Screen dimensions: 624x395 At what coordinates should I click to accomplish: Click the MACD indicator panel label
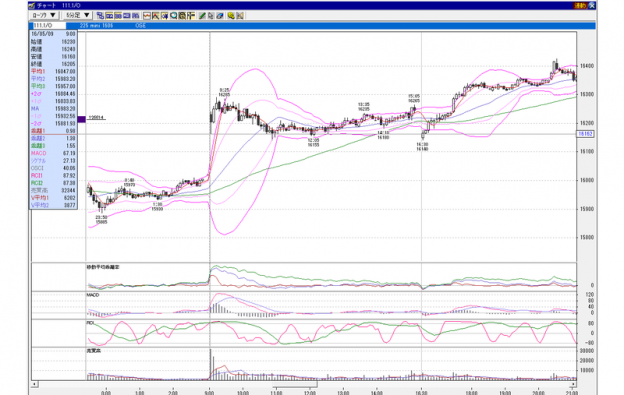pos(93,295)
